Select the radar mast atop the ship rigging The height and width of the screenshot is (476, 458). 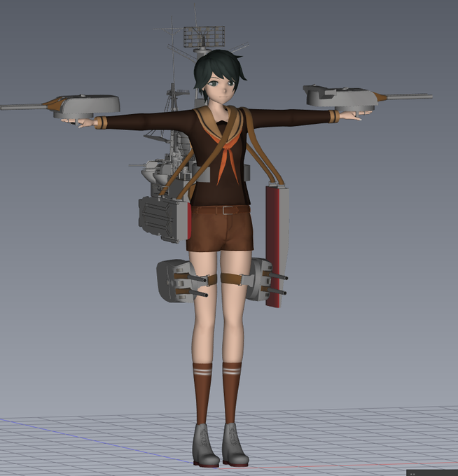(204, 36)
